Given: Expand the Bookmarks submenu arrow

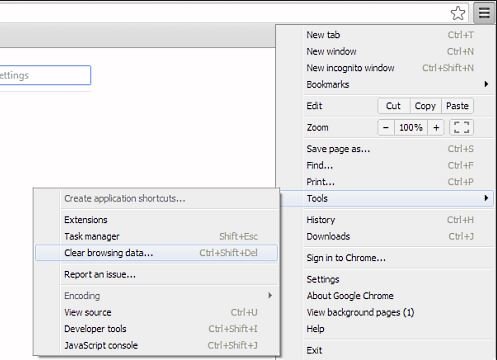Looking at the screenshot, I should click(486, 84).
